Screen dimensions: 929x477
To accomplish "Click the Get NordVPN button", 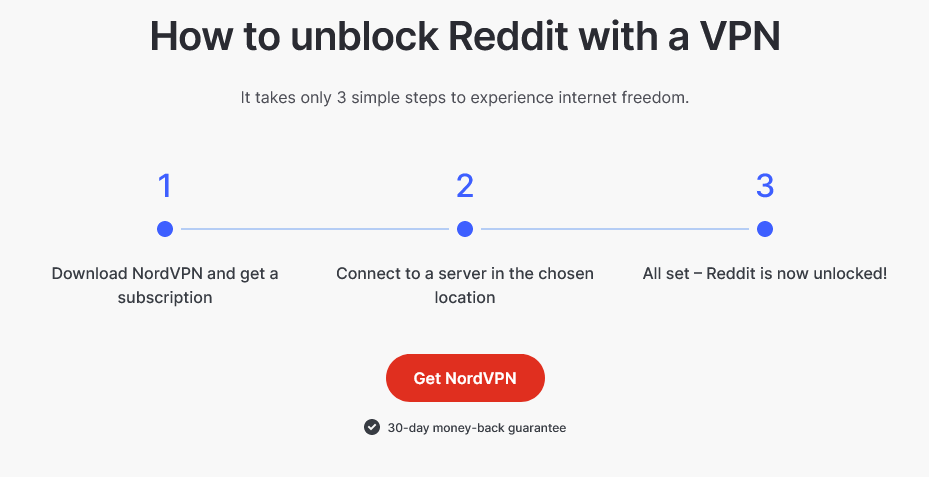I will tap(465, 378).
